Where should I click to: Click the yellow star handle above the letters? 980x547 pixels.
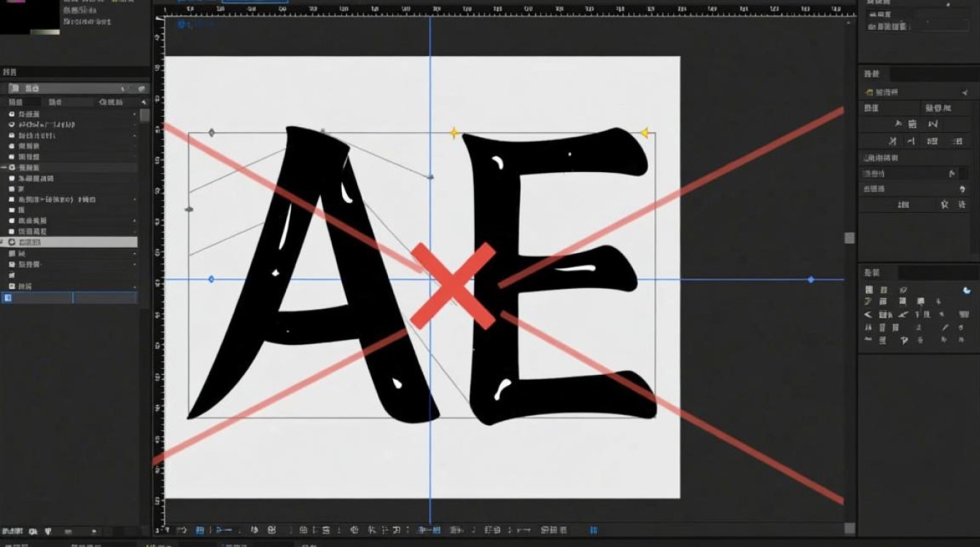tap(454, 133)
